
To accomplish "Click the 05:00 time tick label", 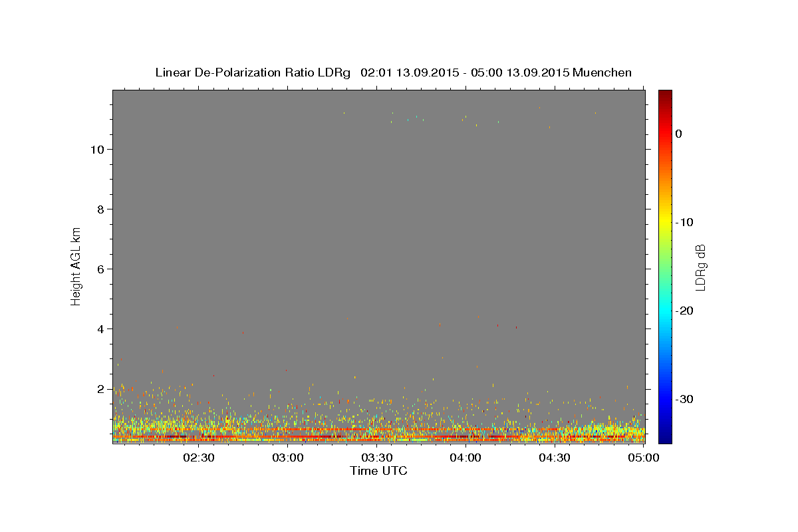I will 643,458.
